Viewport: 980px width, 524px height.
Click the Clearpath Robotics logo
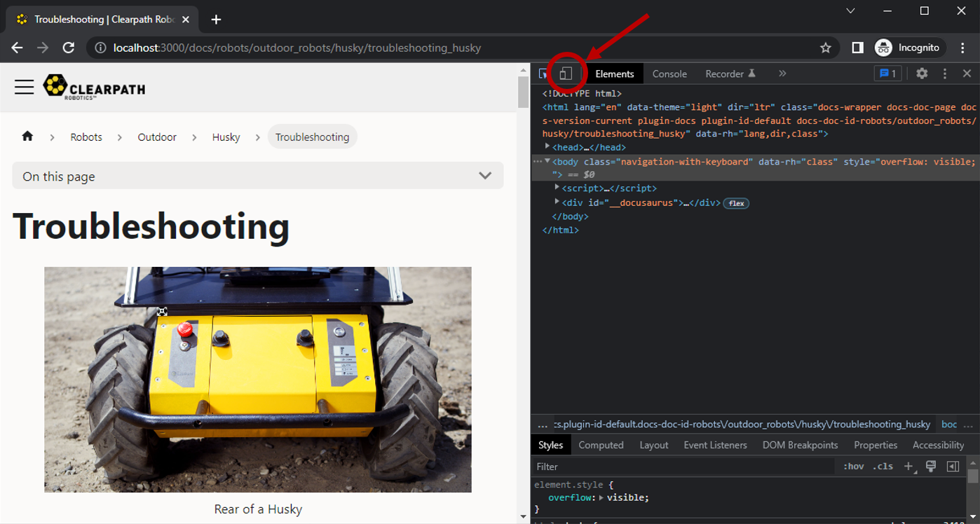95,87
